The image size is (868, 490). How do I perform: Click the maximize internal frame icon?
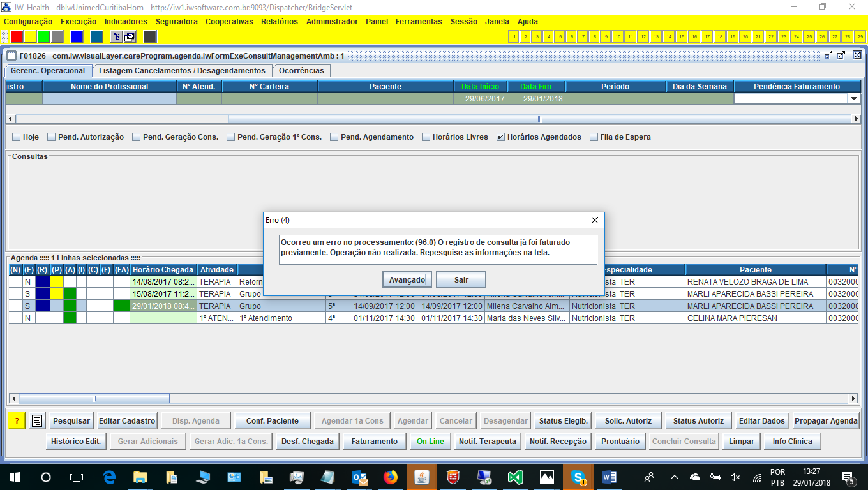pos(842,56)
